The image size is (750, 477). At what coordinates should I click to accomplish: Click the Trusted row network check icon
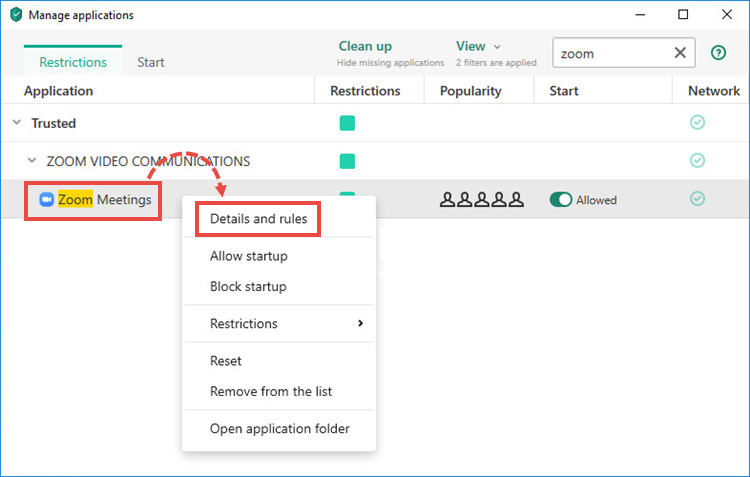point(697,122)
